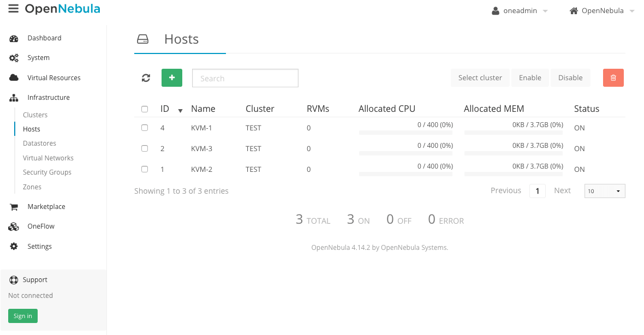Click the Disable button
Viewport: 644px width, 335px height.
[570, 78]
